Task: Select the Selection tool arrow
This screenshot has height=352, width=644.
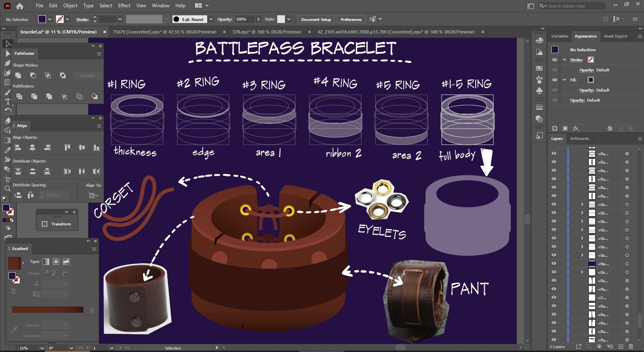Action: tap(8, 44)
